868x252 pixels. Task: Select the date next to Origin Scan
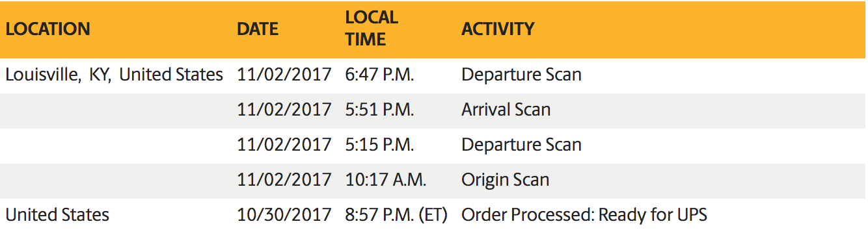[x=284, y=180]
